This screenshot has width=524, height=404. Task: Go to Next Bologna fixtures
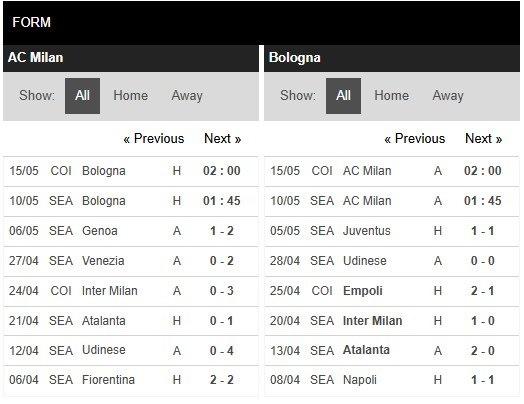point(484,138)
